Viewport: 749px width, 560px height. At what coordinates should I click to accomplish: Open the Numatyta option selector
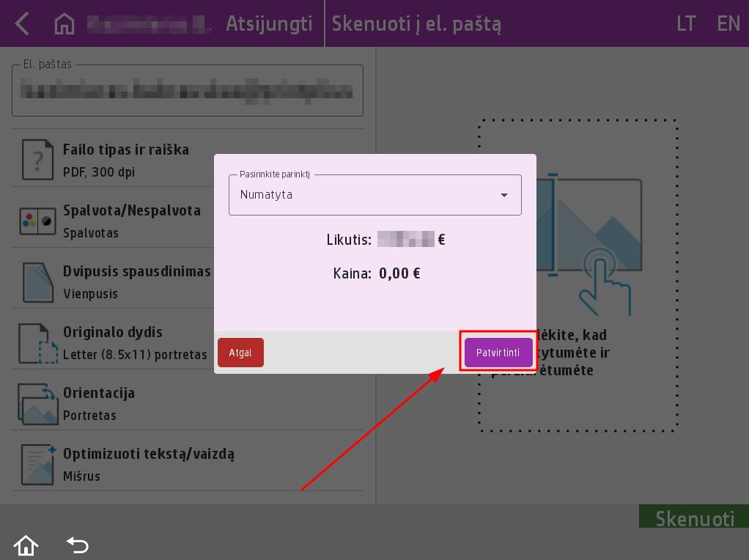366,195
